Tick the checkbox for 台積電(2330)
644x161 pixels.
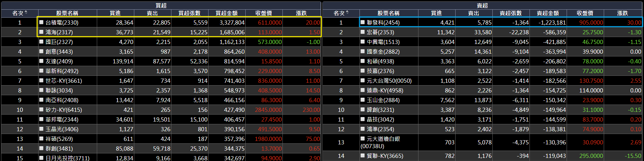pyautogui.click(x=41, y=22)
